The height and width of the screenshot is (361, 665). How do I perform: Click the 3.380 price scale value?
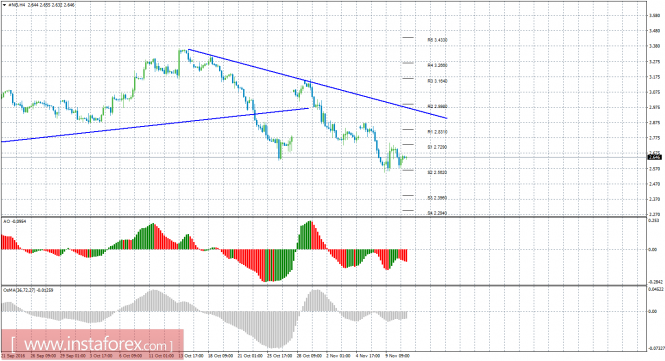tap(654, 46)
